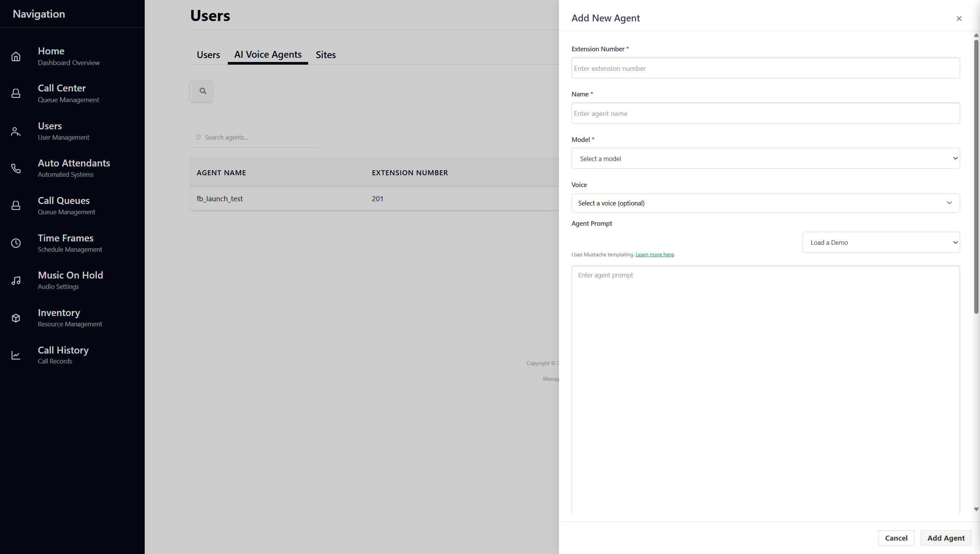
Task: Click the Inventory box icon
Action: [16, 318]
